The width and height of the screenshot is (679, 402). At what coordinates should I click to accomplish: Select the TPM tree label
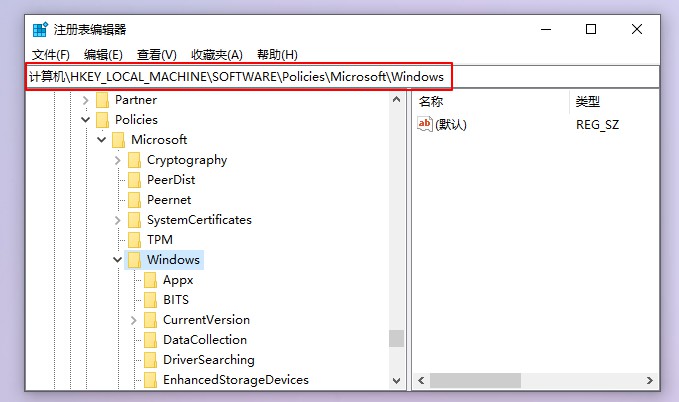160,240
